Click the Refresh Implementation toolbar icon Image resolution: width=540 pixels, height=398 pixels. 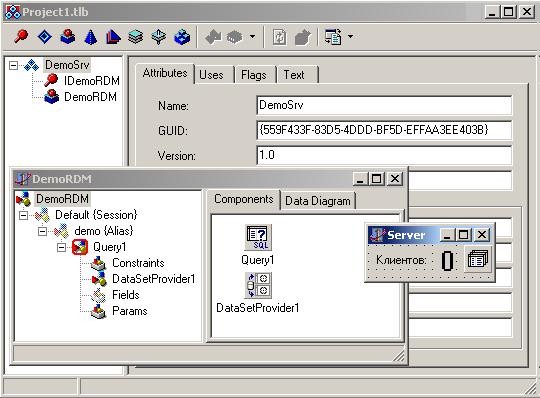279,37
